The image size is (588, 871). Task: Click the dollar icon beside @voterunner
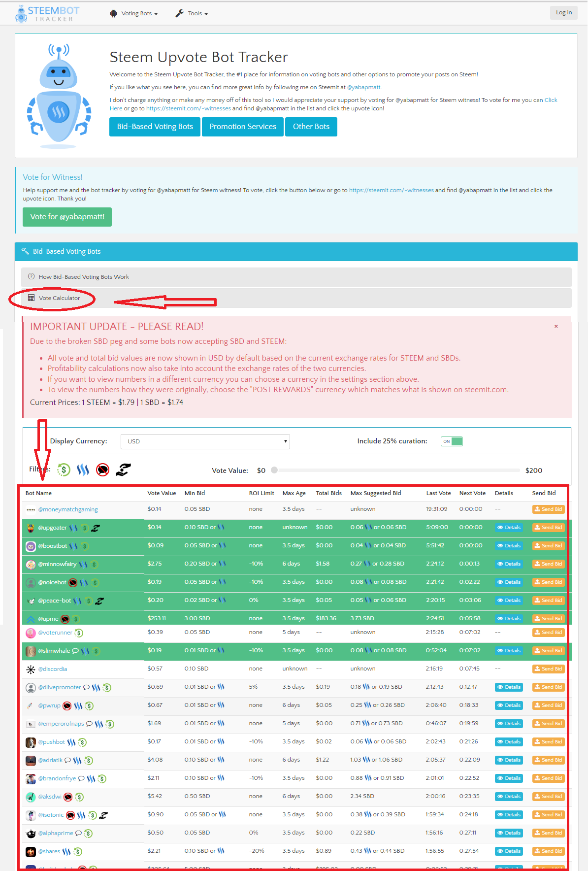(x=79, y=633)
